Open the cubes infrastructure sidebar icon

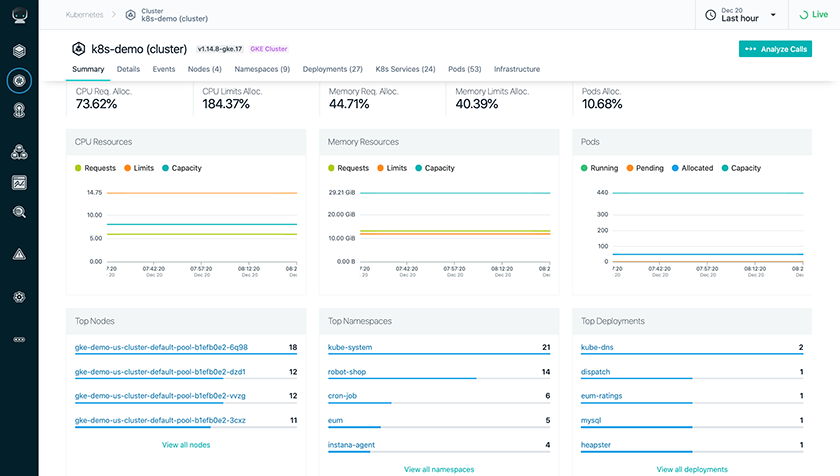click(x=19, y=153)
